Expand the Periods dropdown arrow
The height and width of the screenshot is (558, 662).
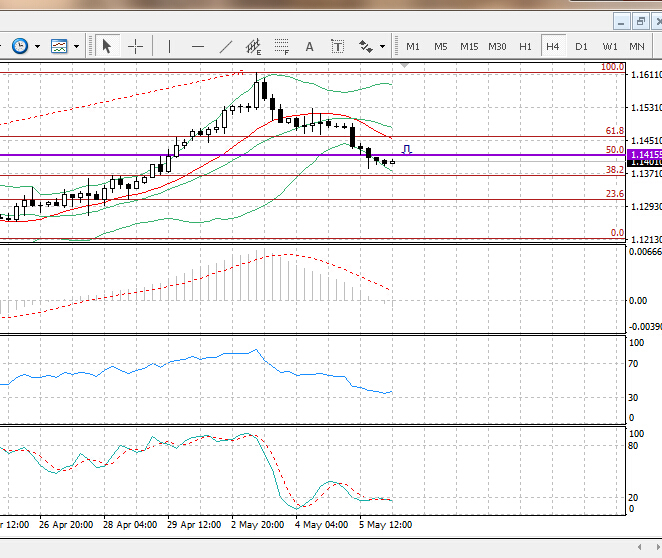[x=38, y=46]
